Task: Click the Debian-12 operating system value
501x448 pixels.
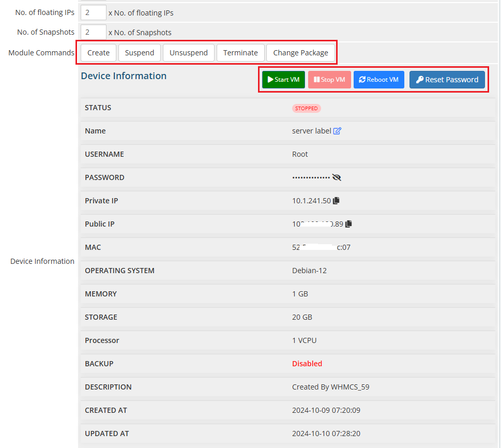Action: click(309, 271)
